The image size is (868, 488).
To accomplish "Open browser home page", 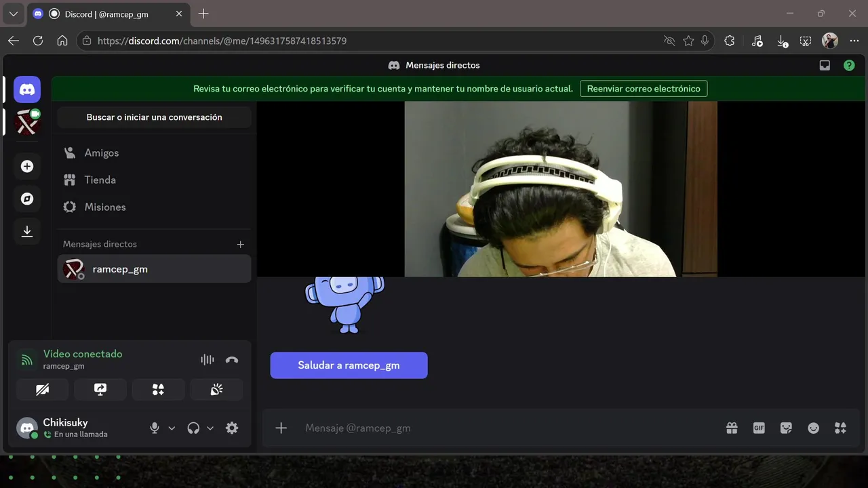I will point(62,41).
